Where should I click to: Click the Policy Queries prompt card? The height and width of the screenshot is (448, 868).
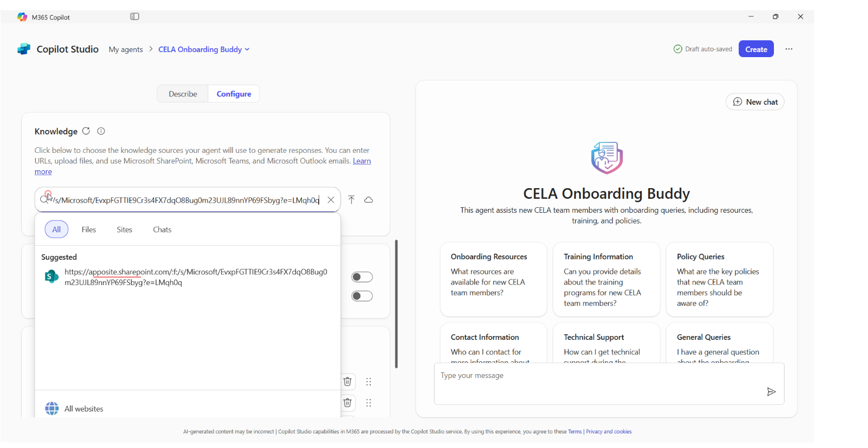click(x=720, y=279)
